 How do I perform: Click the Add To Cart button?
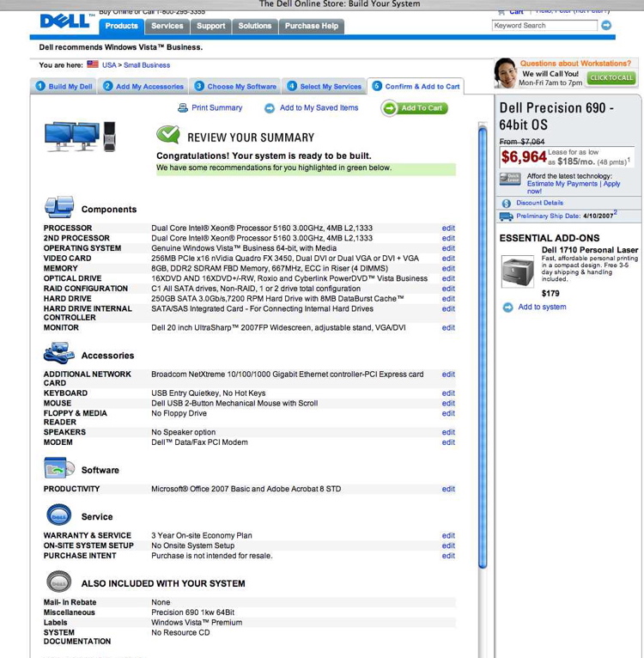point(415,108)
